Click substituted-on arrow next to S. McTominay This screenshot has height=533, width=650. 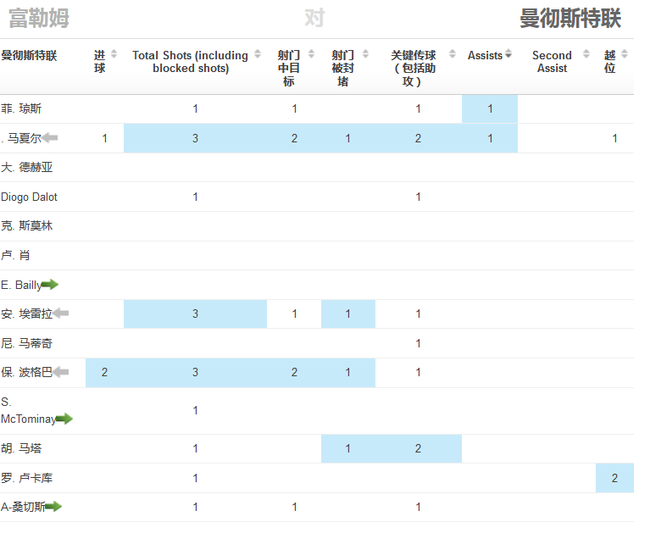[64, 419]
